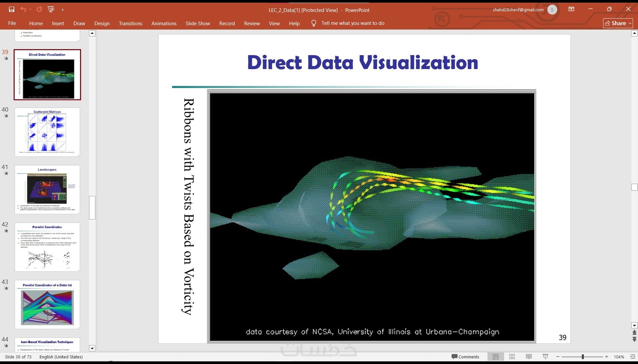
Task: Select slide 40 thumbnail Scatterplot Matrices
Action: (47, 132)
